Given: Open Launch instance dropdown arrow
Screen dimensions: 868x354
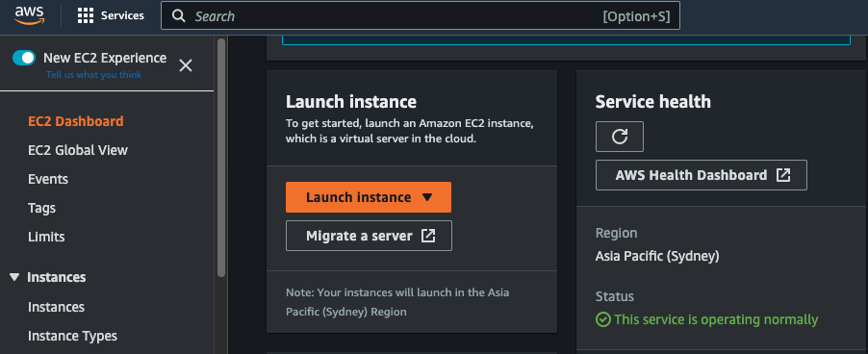Looking at the screenshot, I should click(426, 197).
